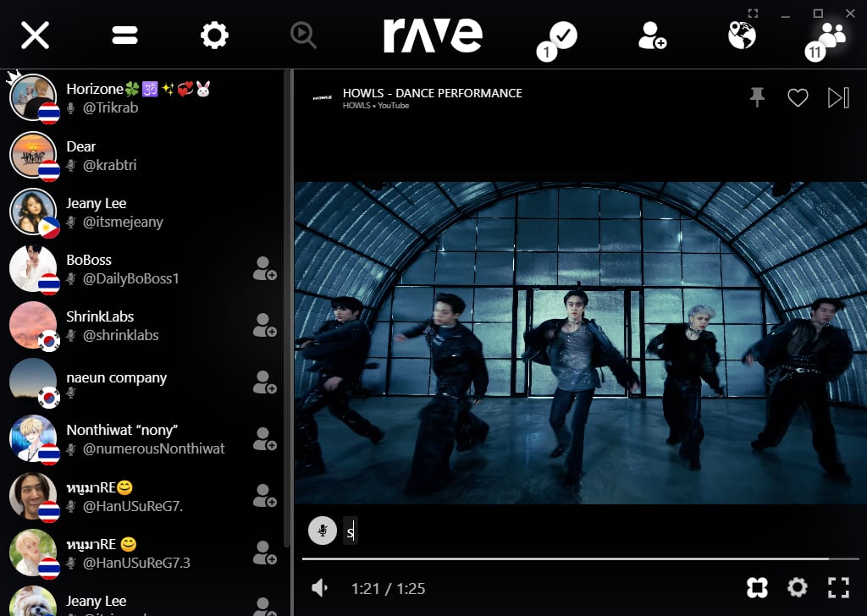Open the globe location icon
This screenshot has height=616, width=867.
click(x=742, y=36)
